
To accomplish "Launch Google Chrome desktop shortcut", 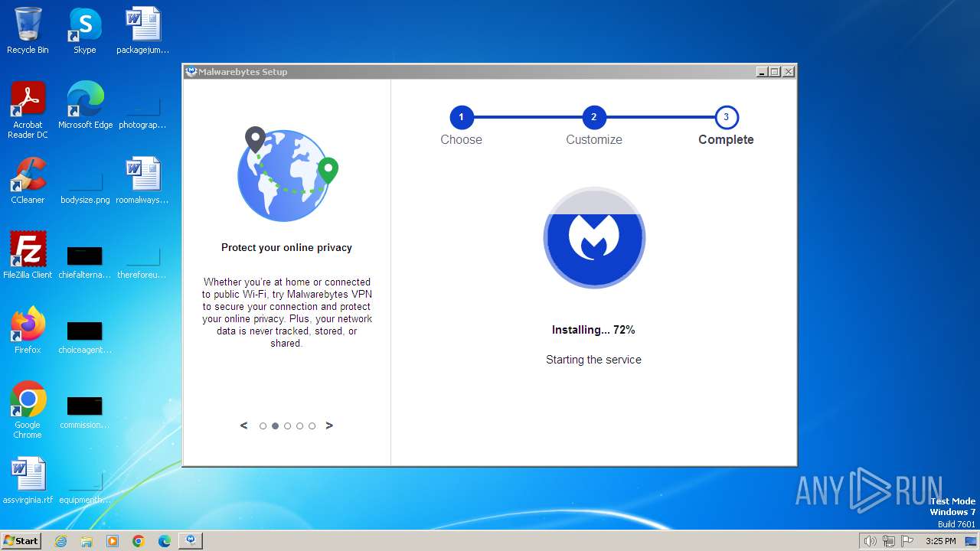I will (28, 410).
